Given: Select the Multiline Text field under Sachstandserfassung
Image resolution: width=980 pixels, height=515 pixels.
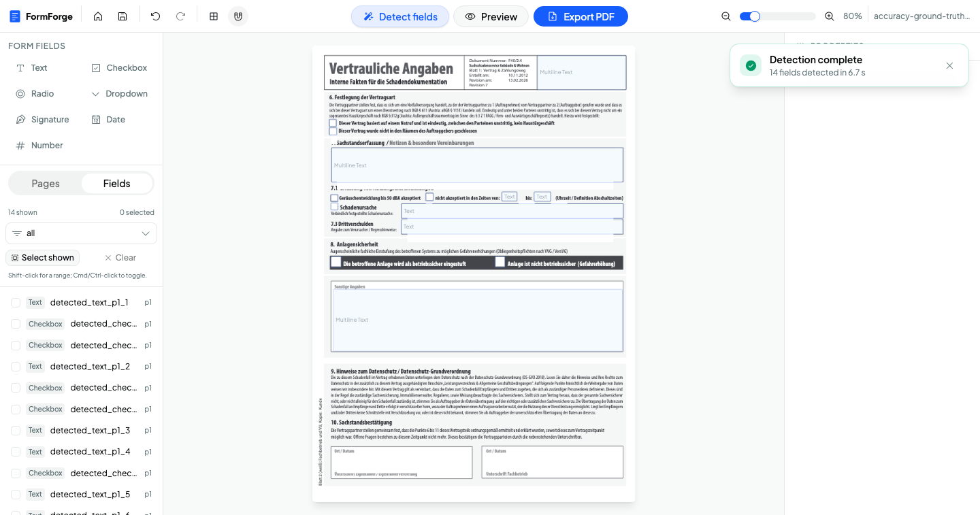Looking at the screenshot, I should [x=477, y=165].
